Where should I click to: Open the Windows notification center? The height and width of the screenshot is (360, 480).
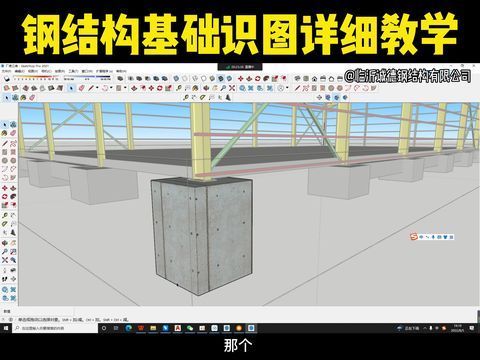pos(472,328)
